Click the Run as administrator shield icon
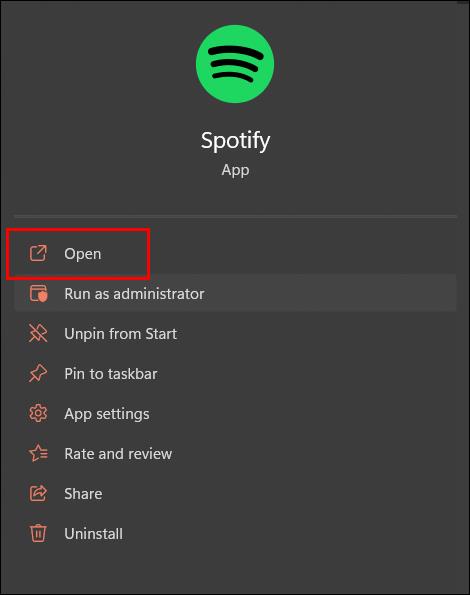470x595 pixels. (x=38, y=293)
